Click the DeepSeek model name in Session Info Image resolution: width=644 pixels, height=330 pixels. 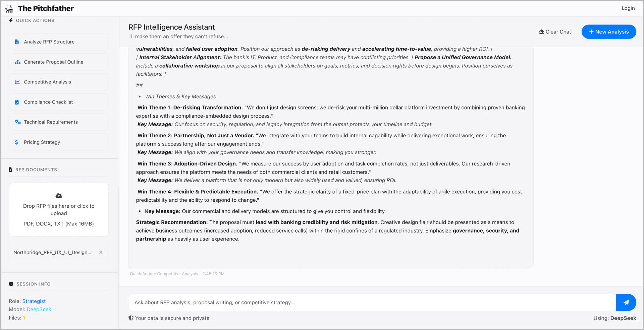(39, 310)
